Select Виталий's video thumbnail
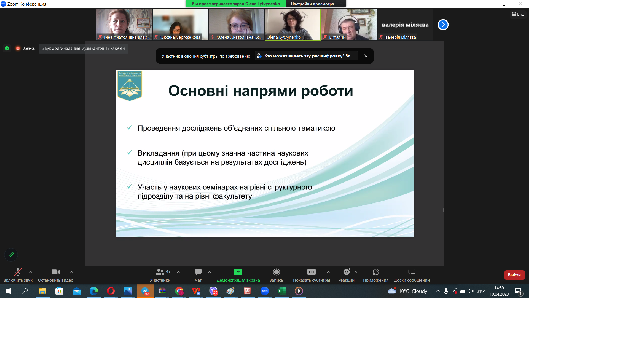644x363 pixels. (349, 25)
